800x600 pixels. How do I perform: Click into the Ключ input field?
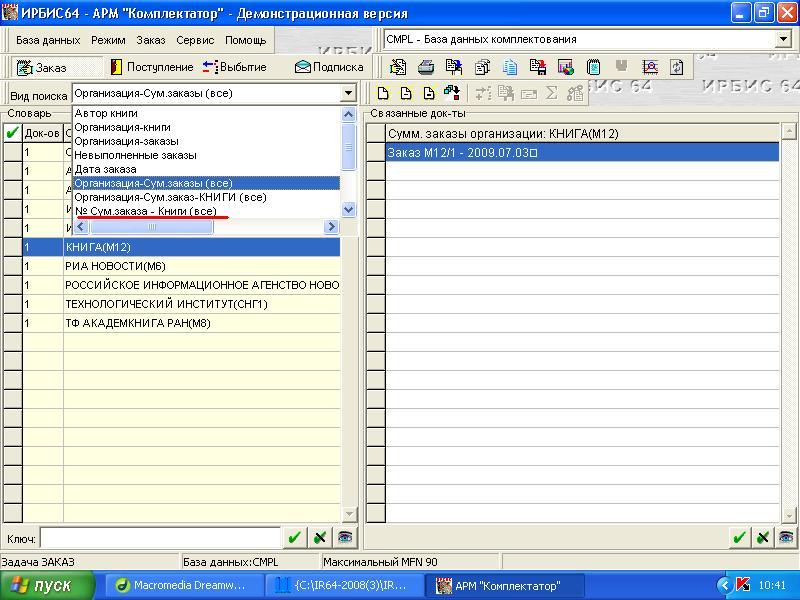(160, 538)
